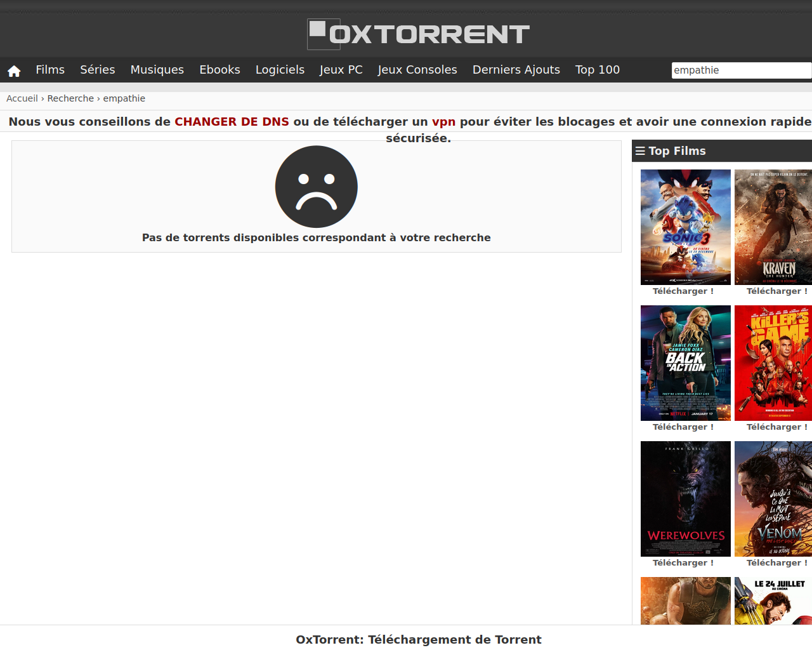This screenshot has width=812, height=650.
Task: Click Télécharger under the Sonic 3 poster
Action: (683, 291)
